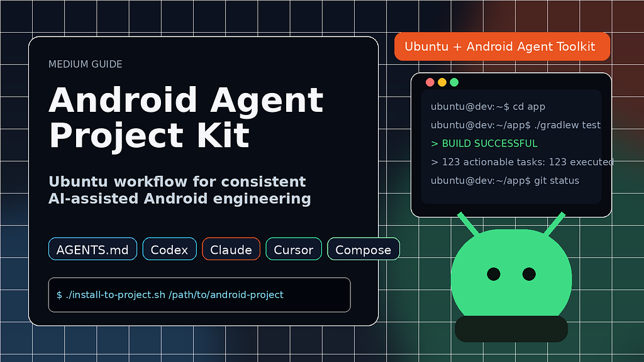Select the Compose tag pill
Image resolution: width=644 pixels, height=362 pixels.
click(x=364, y=249)
